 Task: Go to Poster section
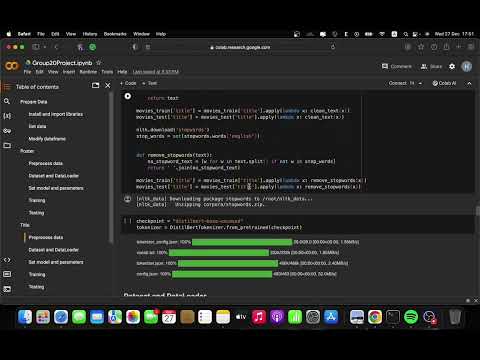[27, 151]
